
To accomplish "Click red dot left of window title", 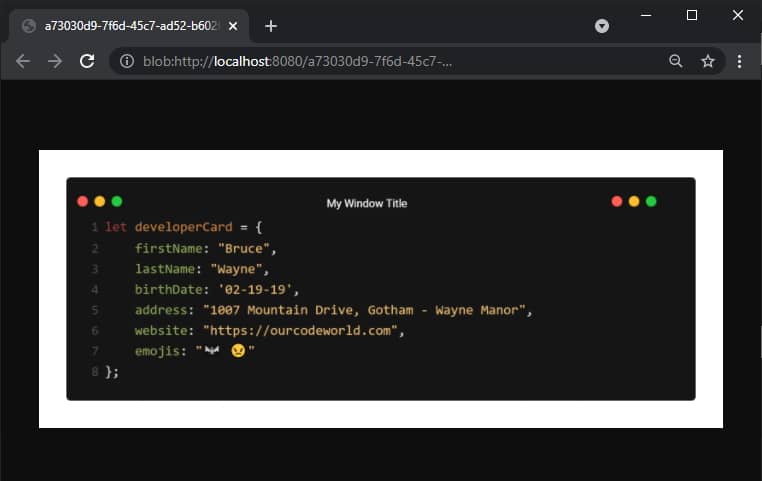I will (83, 201).
